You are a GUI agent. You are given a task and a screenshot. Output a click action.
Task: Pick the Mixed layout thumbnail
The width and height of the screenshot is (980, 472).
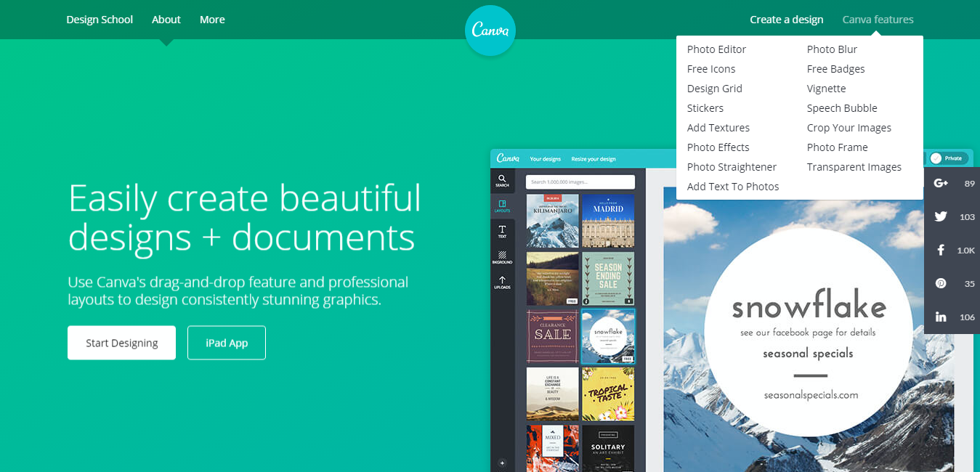(x=553, y=449)
